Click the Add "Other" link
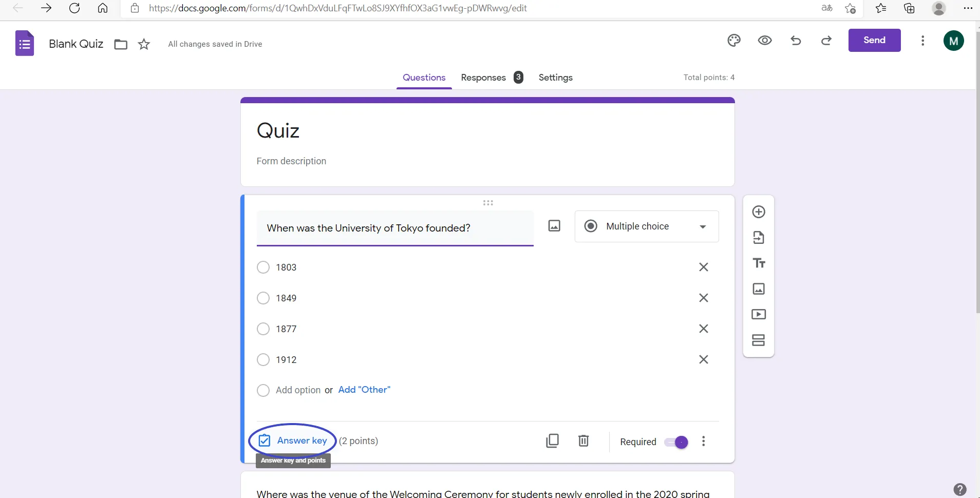980x498 pixels. pyautogui.click(x=364, y=390)
